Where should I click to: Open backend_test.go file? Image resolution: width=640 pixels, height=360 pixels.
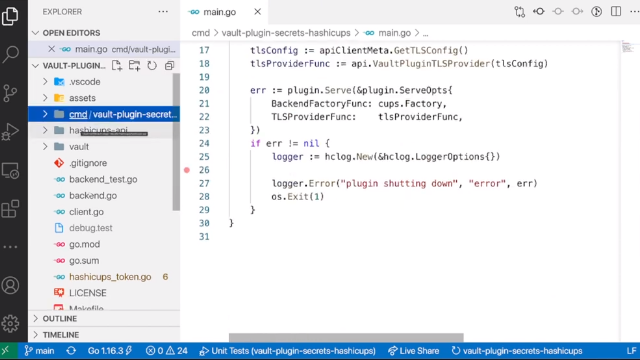(104, 179)
